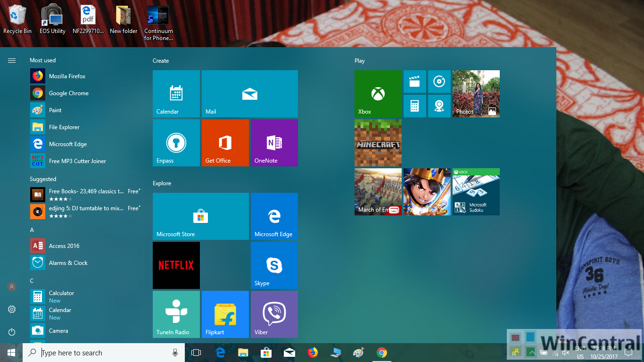This screenshot has height=362, width=644.
Task: Open the Photos live tile
Action: tap(476, 94)
